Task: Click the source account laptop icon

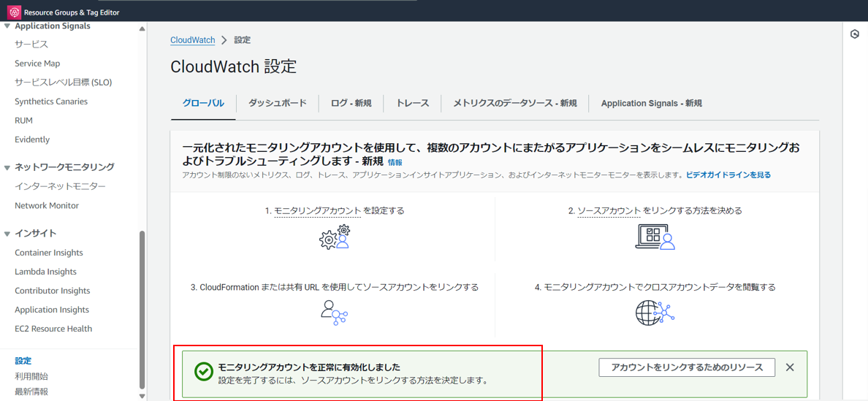Action: click(655, 237)
